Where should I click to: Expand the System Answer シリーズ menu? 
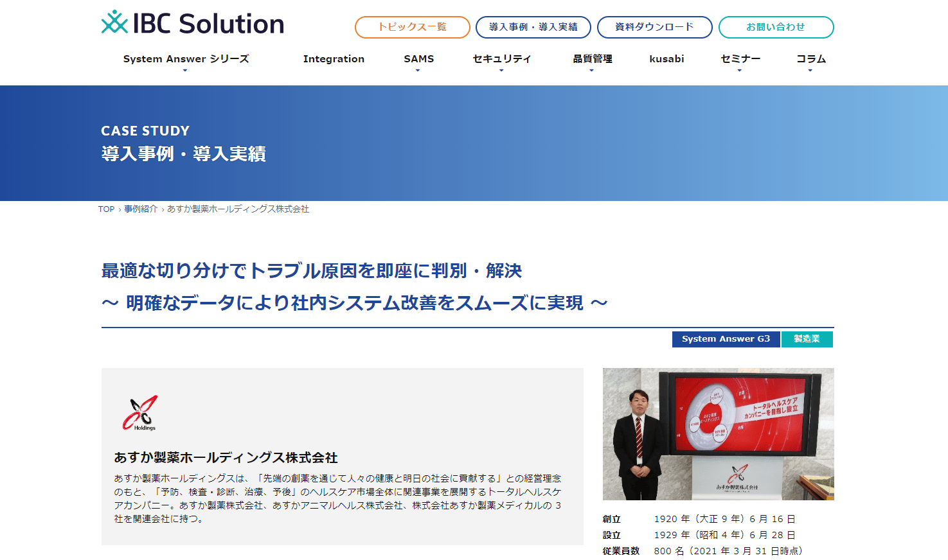pyautogui.click(x=186, y=59)
